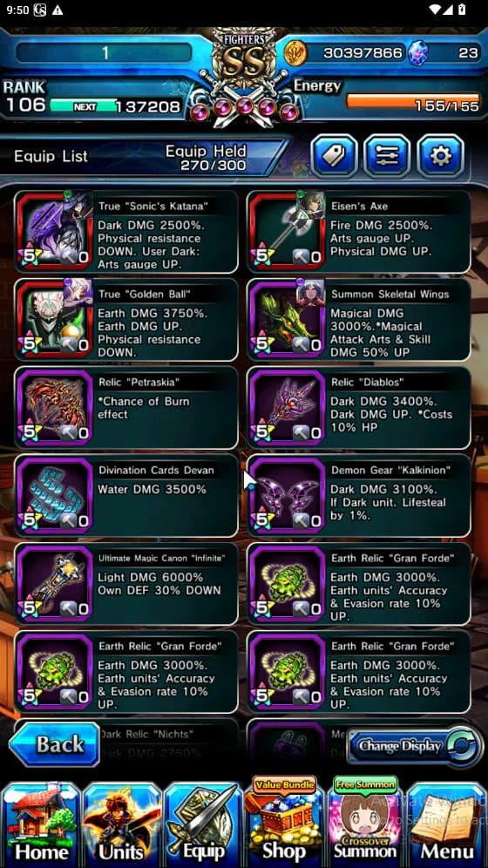This screenshot has width=488, height=868.
Task: Open the Equip tab
Action: [x=202, y=824]
